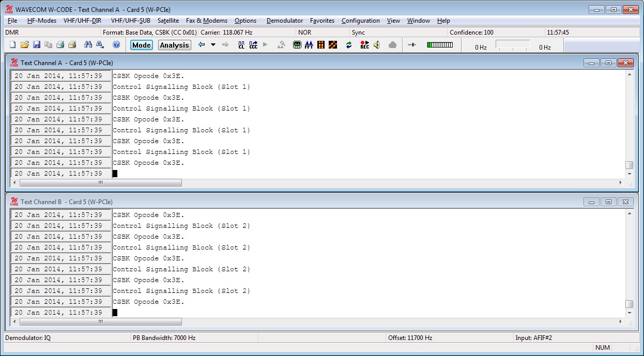Open Find with the binoculars icon

coord(88,45)
